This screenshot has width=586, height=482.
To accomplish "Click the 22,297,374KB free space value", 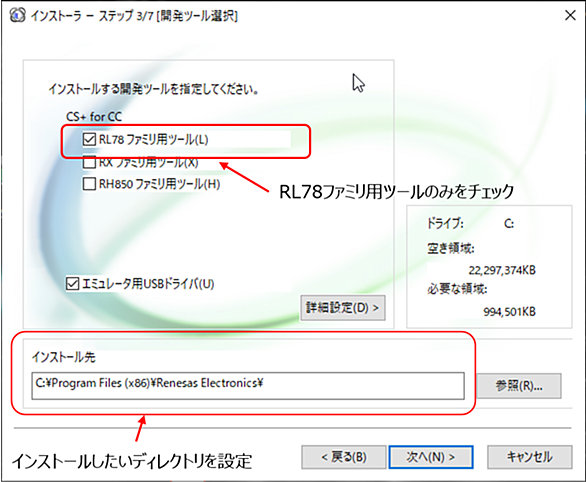I will coord(502,270).
